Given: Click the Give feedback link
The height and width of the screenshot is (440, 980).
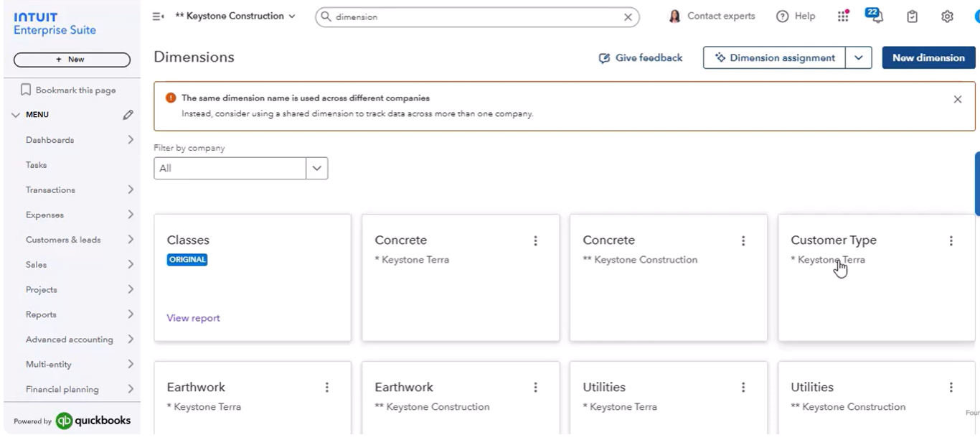Looking at the screenshot, I should (641, 58).
